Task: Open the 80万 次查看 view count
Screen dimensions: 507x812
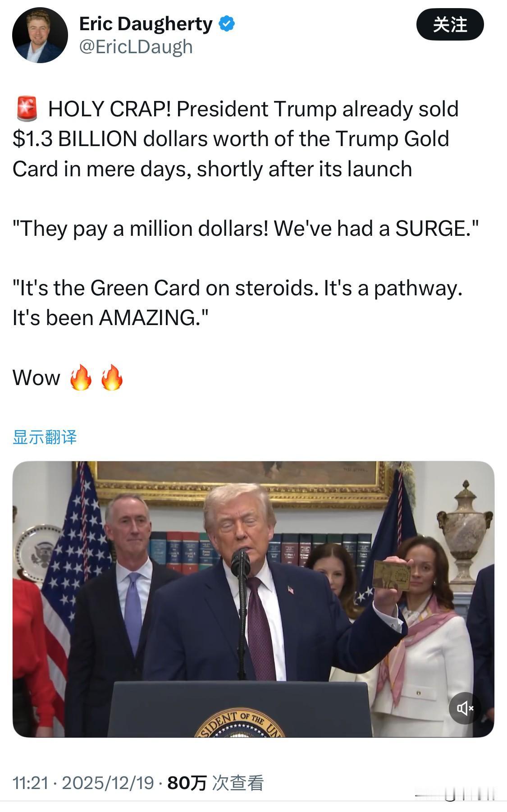Action: click(215, 783)
